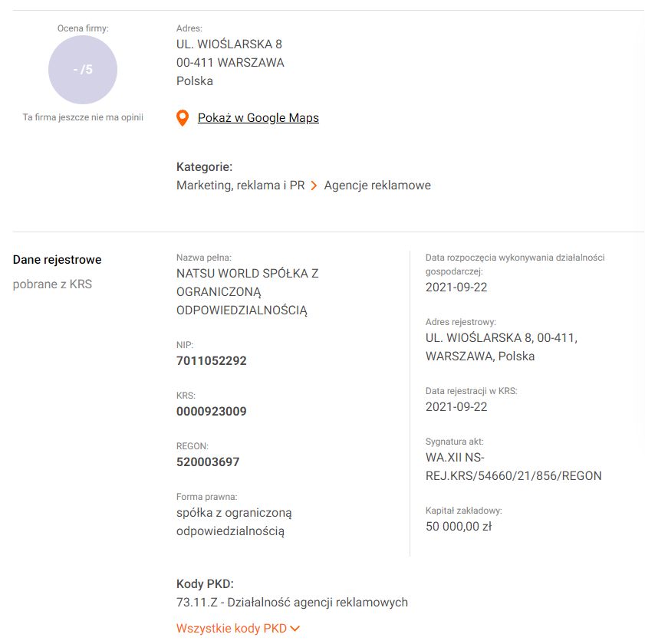This screenshot has width=645, height=644.
Task: Click the Kategorie heading
Action: coord(205,167)
